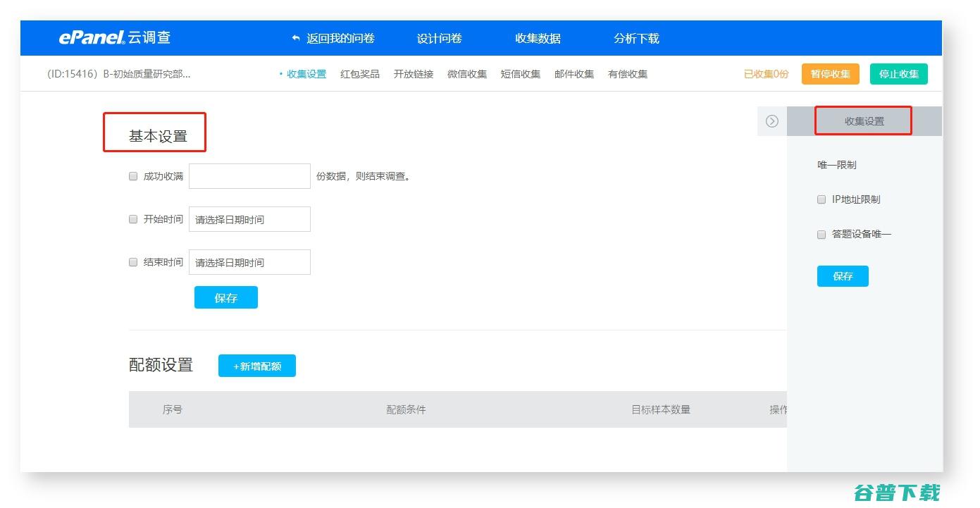Click the orange 暂停收集 button
This screenshot has width=980, height=508.
pos(831,74)
